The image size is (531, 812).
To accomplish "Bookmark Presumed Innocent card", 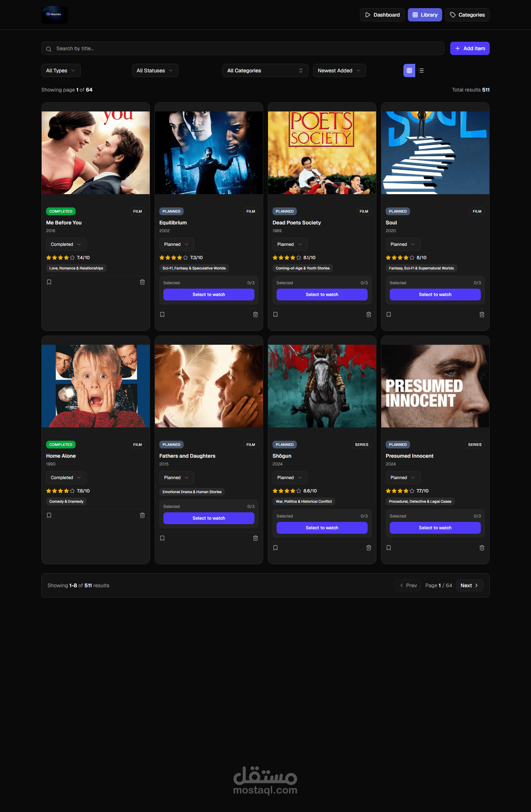I will [389, 548].
